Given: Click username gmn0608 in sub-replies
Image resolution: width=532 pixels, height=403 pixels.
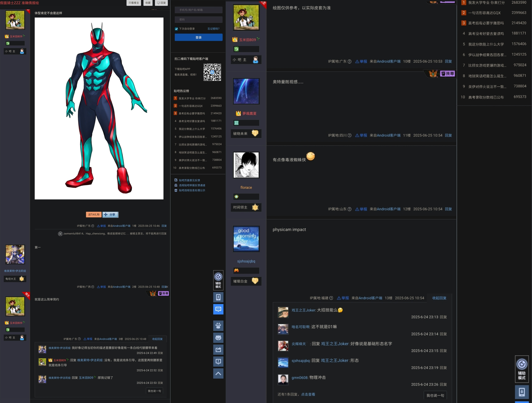Looking at the screenshot, I should click(299, 378).
